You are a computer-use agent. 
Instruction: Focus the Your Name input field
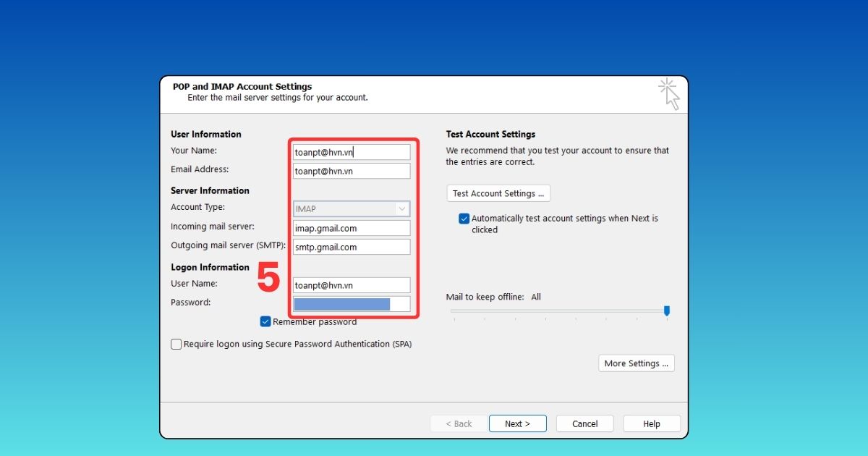pyautogui.click(x=351, y=151)
